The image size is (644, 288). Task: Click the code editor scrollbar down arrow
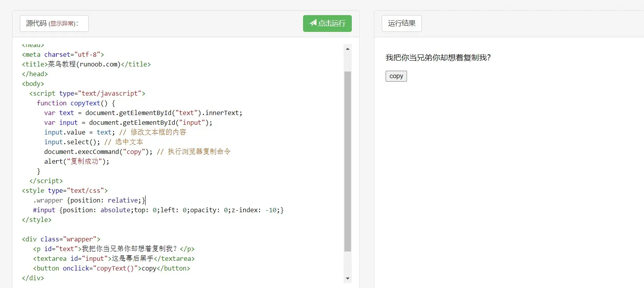point(347,278)
